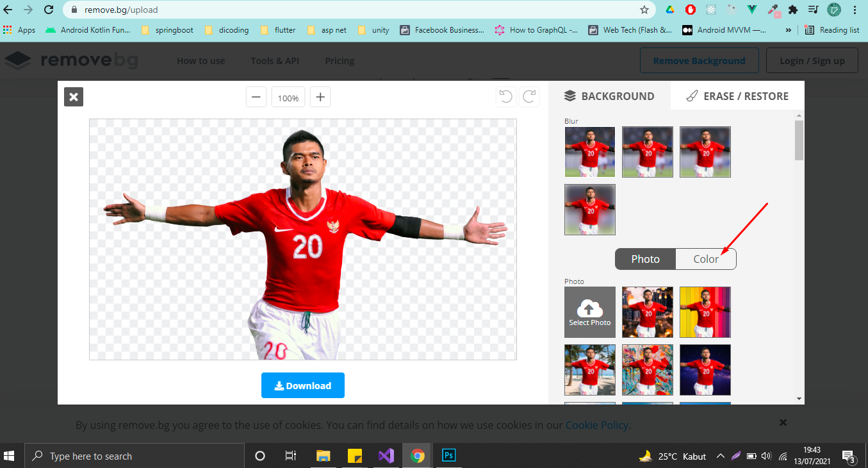Click the background panel scrollbar thumb

click(799, 140)
